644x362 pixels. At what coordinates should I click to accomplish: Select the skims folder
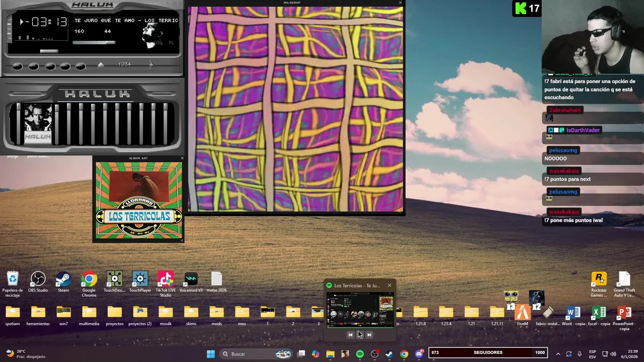[x=191, y=315]
